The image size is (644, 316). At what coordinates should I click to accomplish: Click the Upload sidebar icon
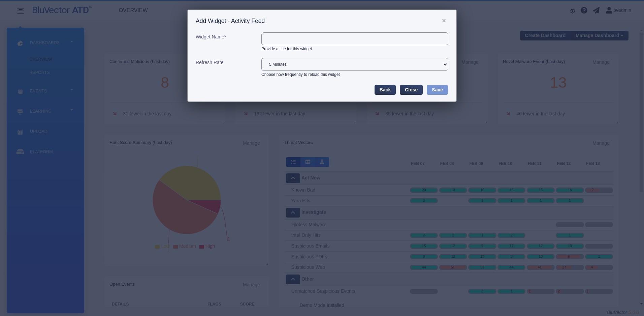[x=20, y=132]
